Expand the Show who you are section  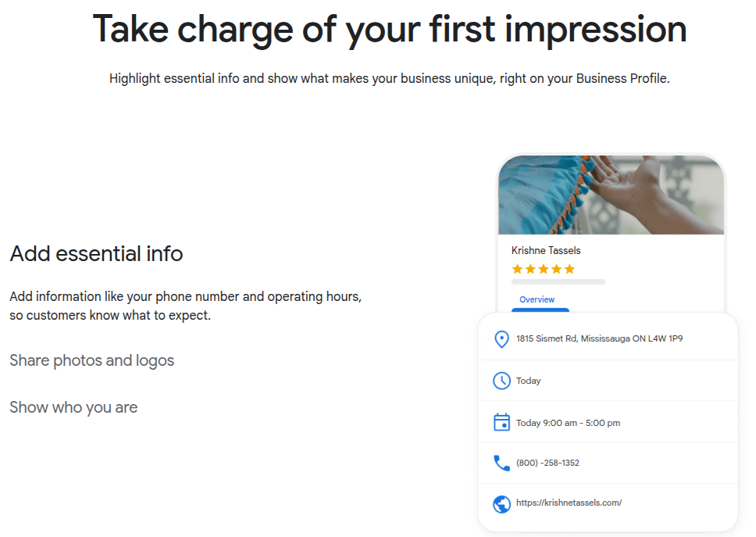click(73, 407)
